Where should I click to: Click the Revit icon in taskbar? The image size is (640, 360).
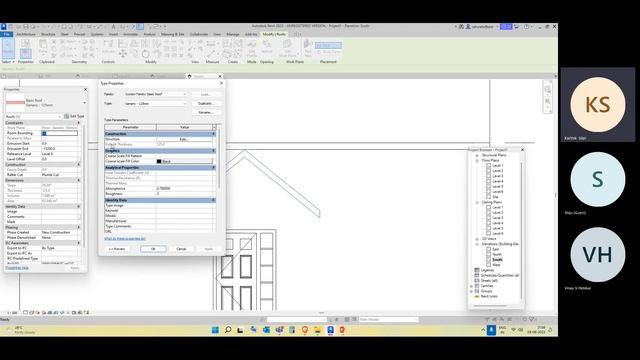tap(331, 330)
